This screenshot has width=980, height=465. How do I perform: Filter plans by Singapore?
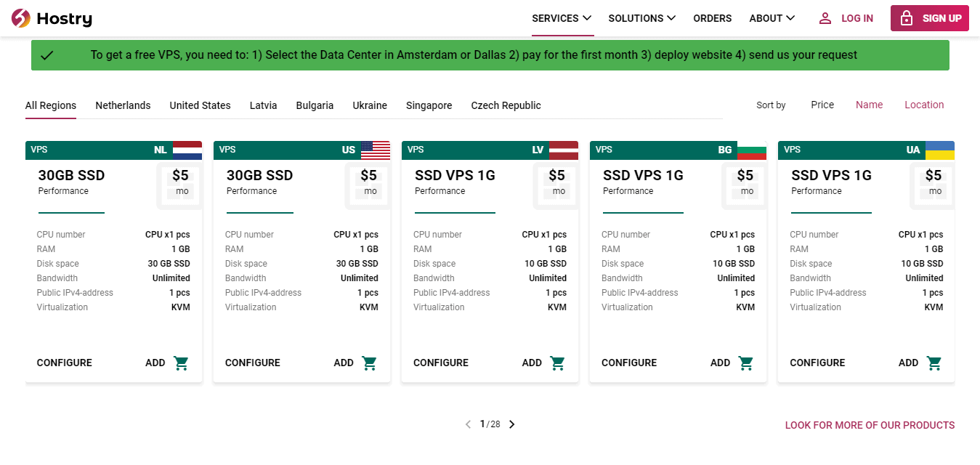point(429,105)
